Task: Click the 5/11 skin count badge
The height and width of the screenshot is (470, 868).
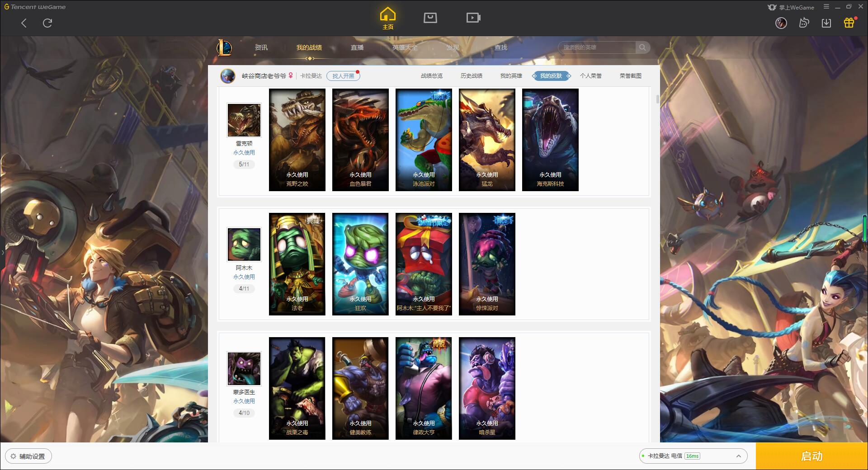Action: tap(244, 164)
